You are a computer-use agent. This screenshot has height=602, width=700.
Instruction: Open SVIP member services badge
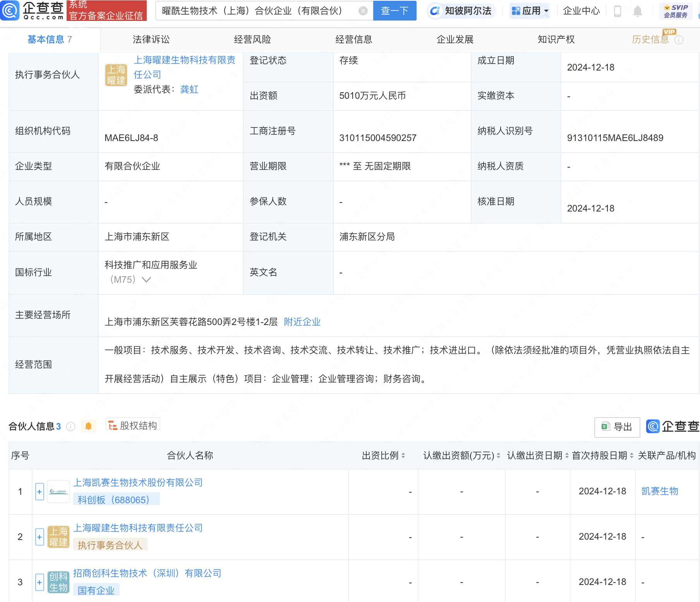pyautogui.click(x=676, y=11)
